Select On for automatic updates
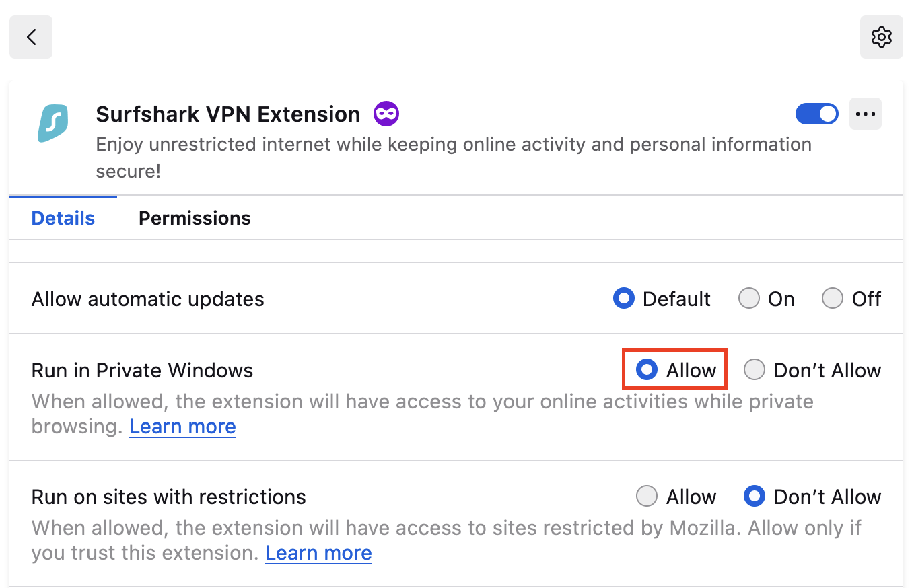Image resolution: width=910 pixels, height=588 pixels. [x=748, y=298]
